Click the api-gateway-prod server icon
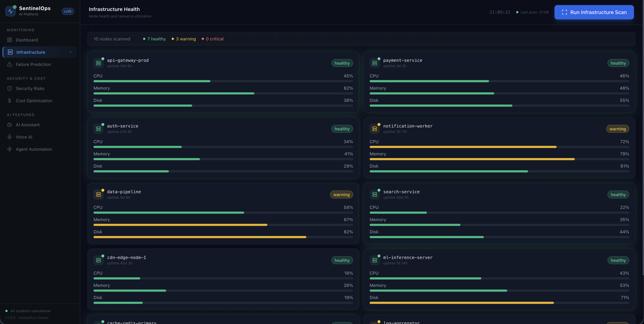 99,63
